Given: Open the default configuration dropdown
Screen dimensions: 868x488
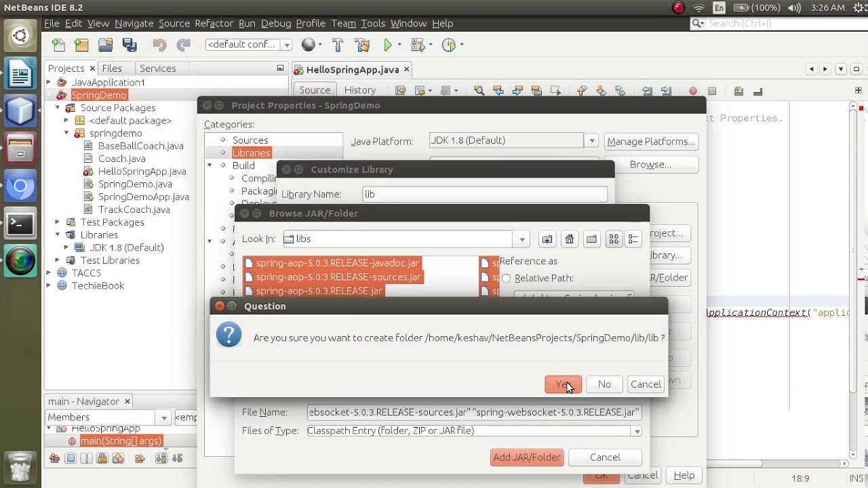Looking at the screenshot, I should coord(287,45).
